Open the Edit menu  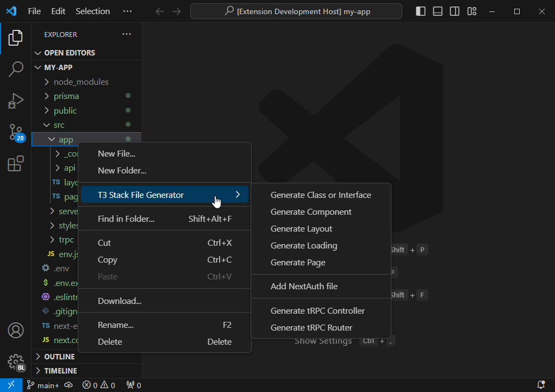tap(58, 11)
